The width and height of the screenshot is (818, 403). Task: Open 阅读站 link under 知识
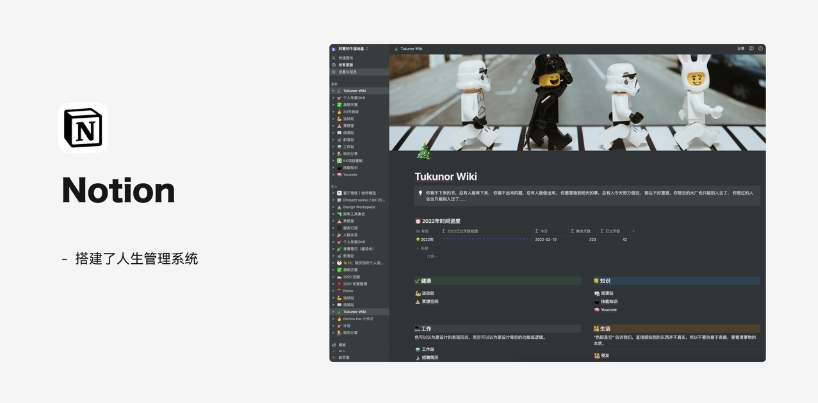point(604,293)
